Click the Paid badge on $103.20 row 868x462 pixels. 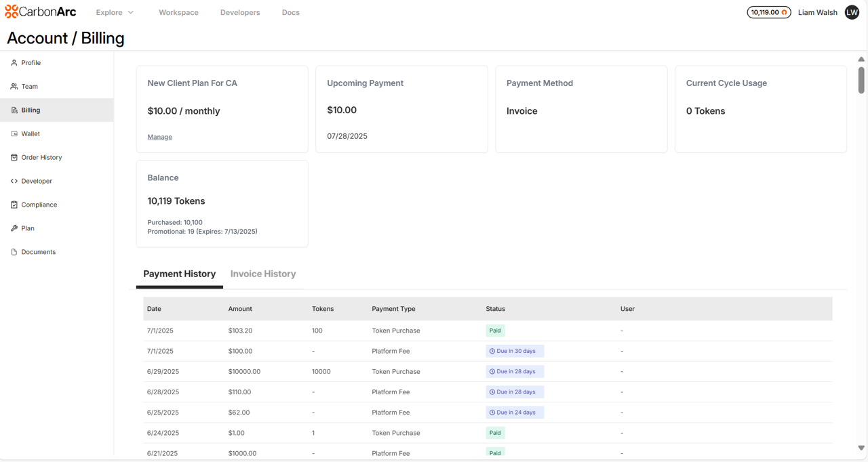click(495, 331)
